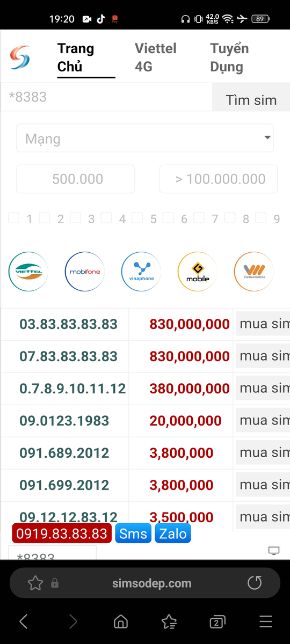The height and width of the screenshot is (644, 290).
Task: Open the browser home icon
Action: (x=121, y=621)
